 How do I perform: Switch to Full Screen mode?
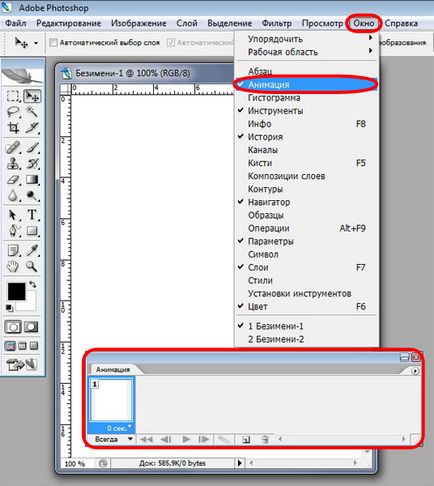pyautogui.click(x=34, y=346)
